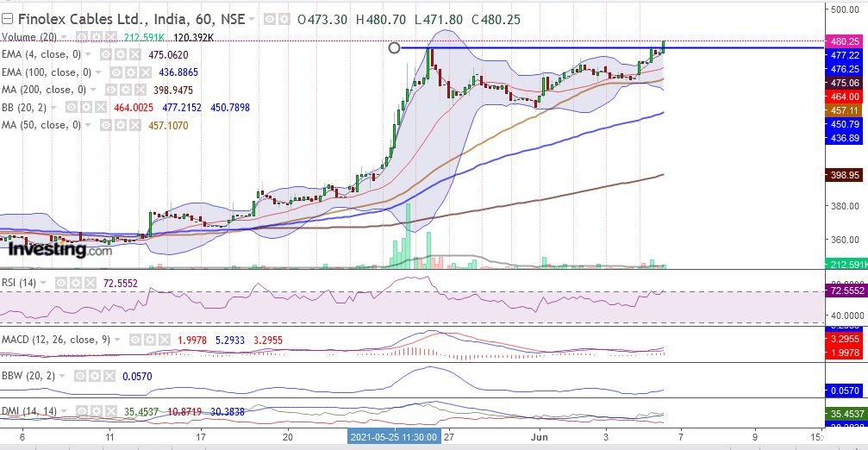Open EMA (100, close, 0) dropdown arrow
Image resolution: width=868 pixels, height=450 pixels.
(x=98, y=72)
